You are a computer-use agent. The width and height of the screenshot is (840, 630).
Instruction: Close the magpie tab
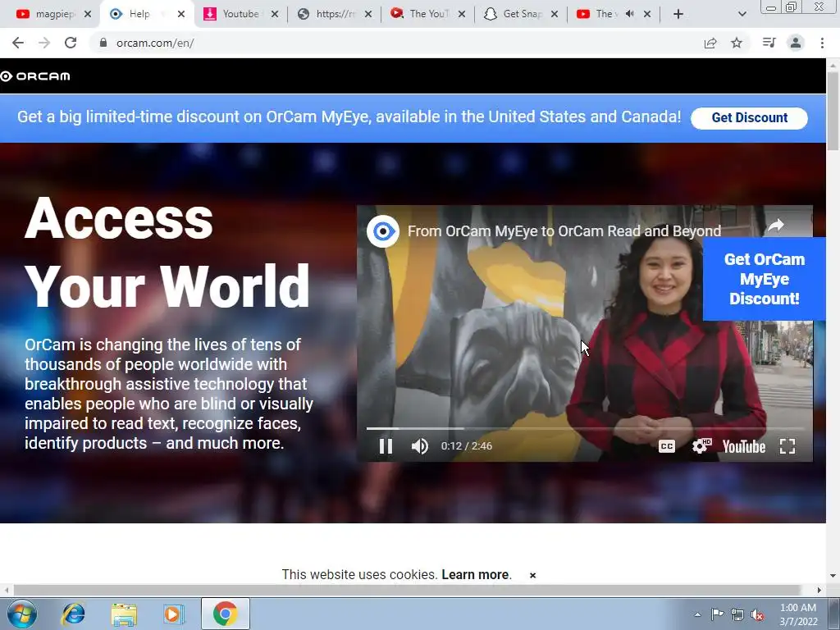tap(88, 14)
